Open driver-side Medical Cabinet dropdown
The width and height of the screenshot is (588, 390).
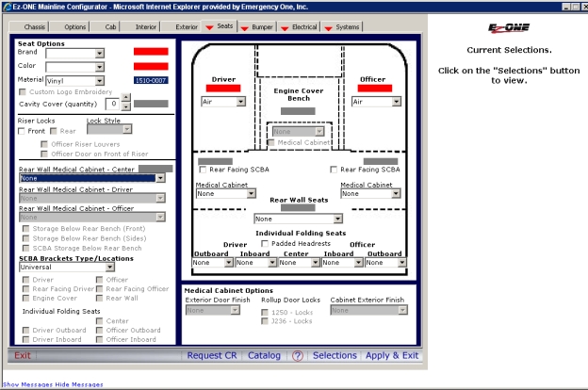(x=226, y=193)
